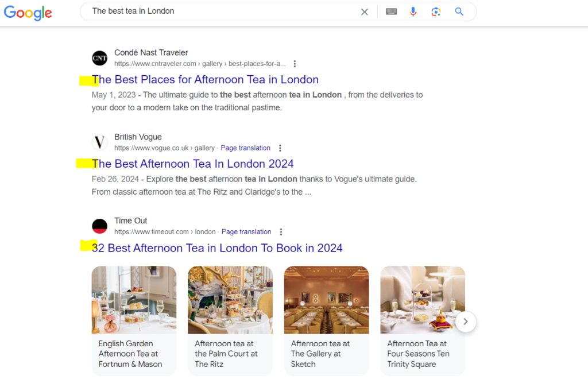Open 'The Best Afternoon Tea In London 2024'

193,164
